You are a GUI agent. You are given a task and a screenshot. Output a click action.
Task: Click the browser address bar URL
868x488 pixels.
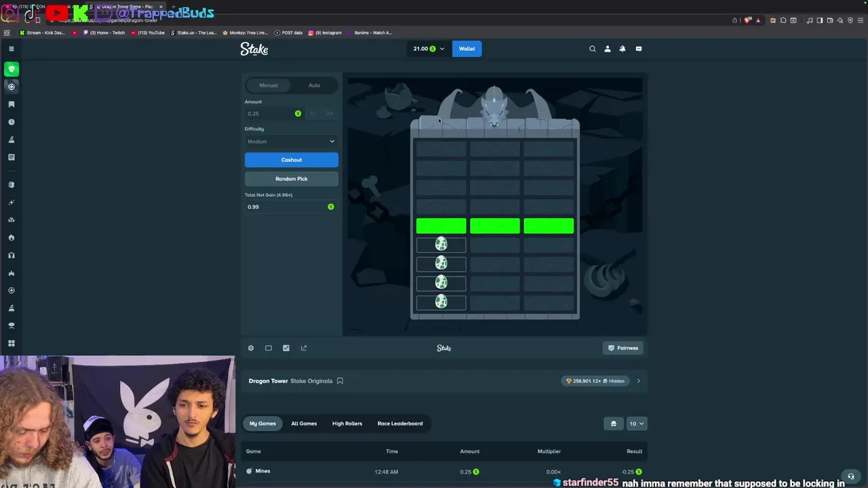pos(107,20)
